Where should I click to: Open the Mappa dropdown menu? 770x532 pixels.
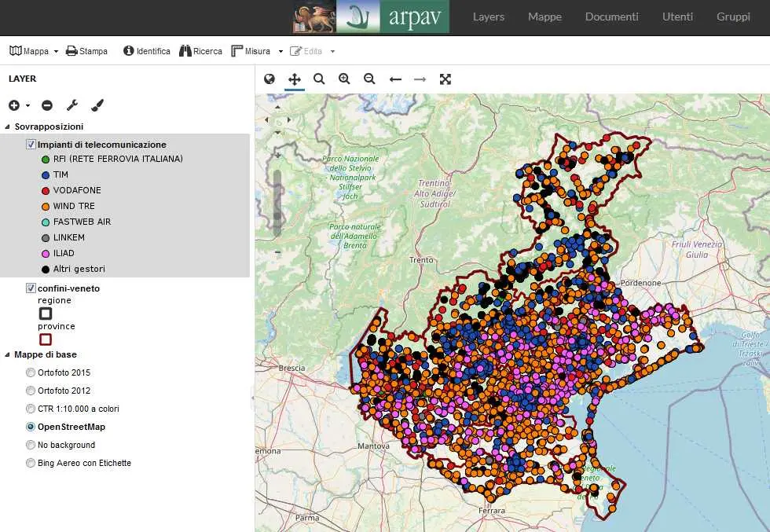34,51
